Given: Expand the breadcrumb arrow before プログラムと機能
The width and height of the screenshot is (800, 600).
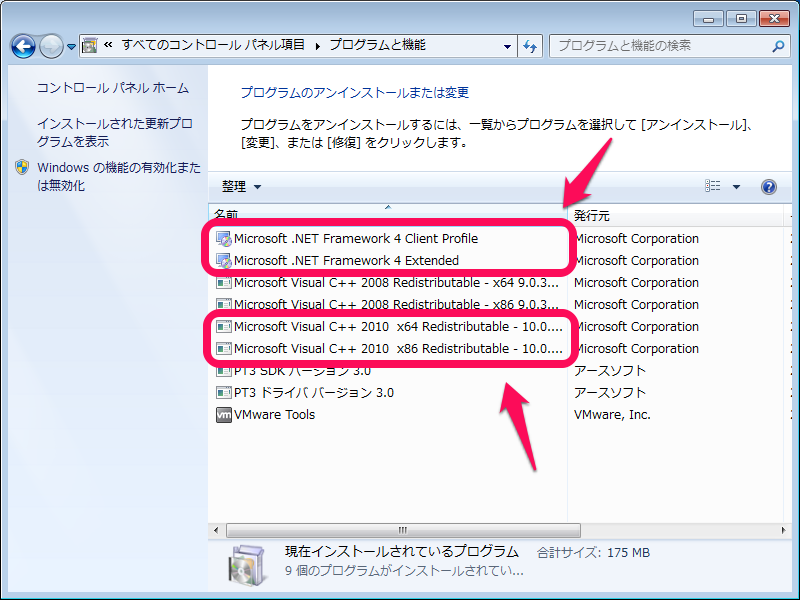Looking at the screenshot, I should tap(317, 46).
